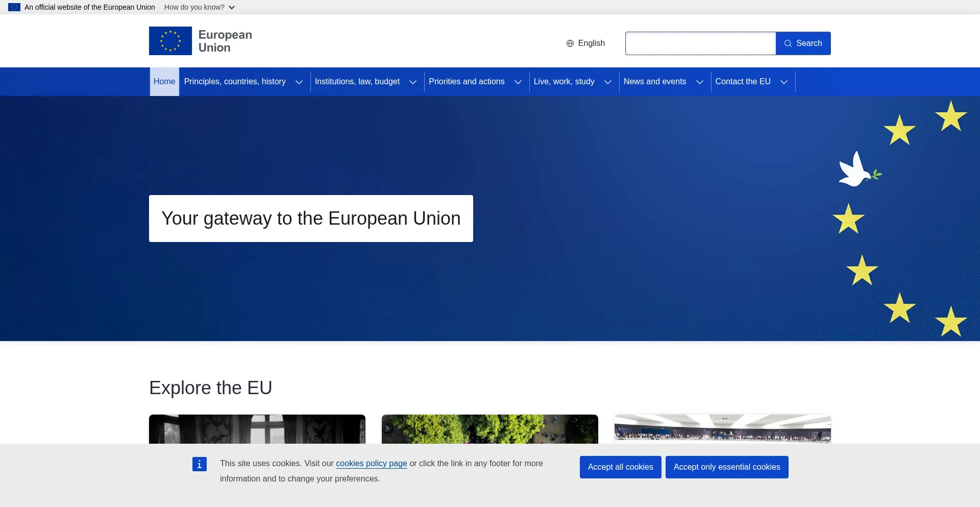Click the blue info icon in cookie banner
Viewport: 980px width, 507px height.
tap(200, 464)
